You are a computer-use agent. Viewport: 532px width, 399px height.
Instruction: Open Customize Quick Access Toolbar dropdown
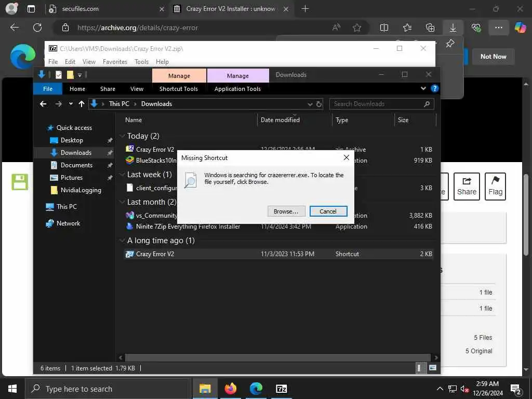79,75
